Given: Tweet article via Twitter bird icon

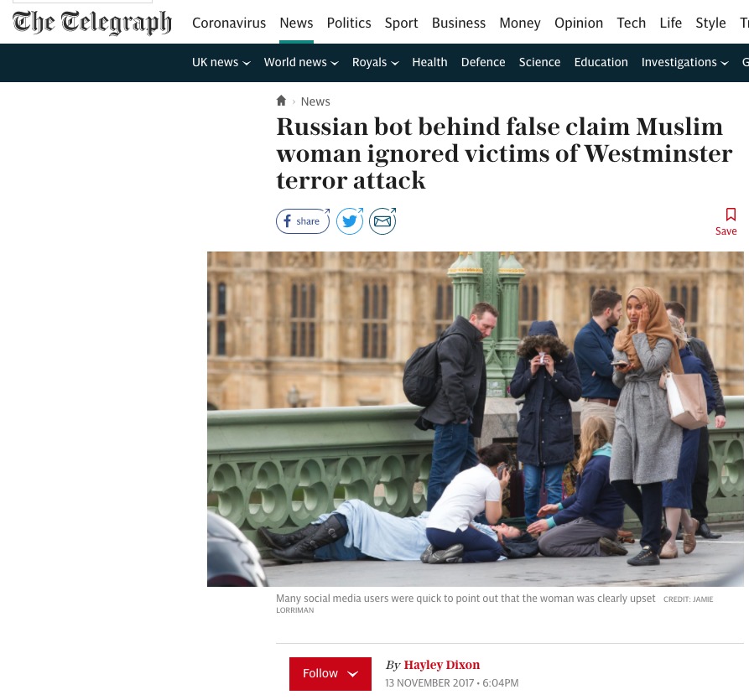Looking at the screenshot, I should point(350,221).
